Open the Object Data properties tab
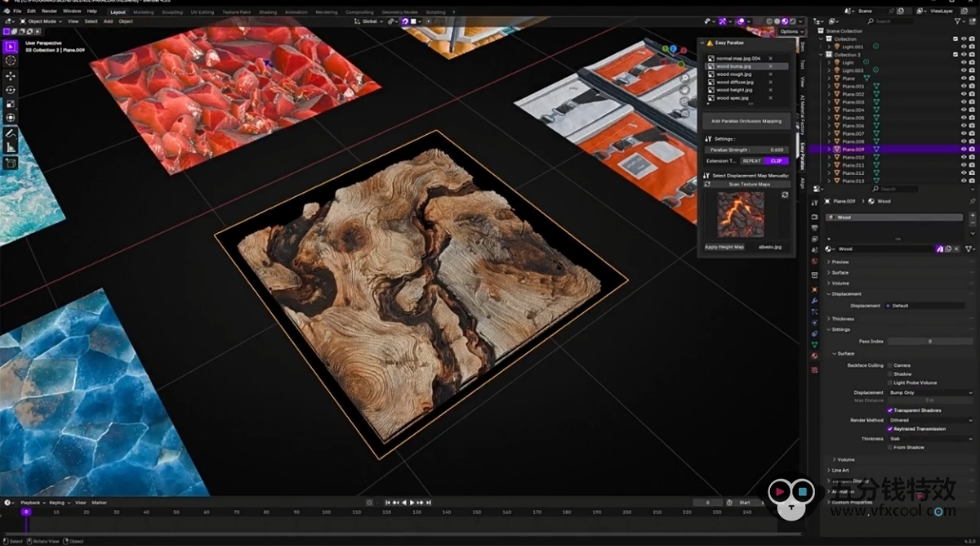 (814, 345)
